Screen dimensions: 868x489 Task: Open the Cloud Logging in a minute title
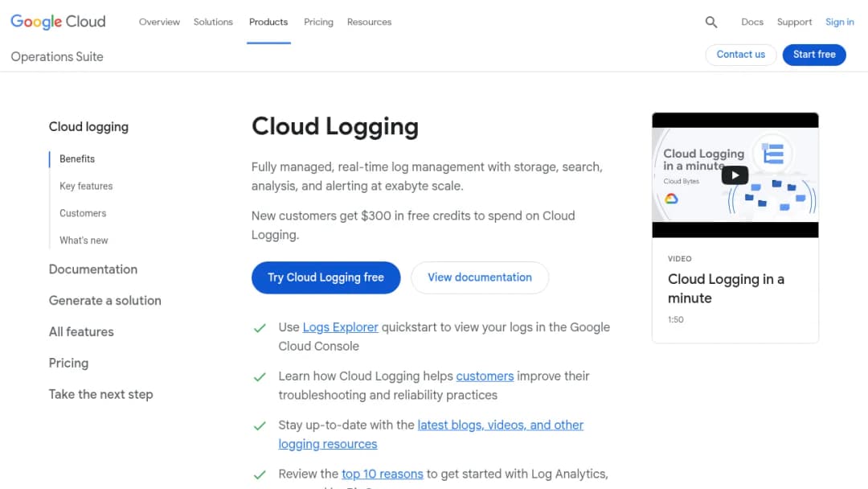coord(726,289)
